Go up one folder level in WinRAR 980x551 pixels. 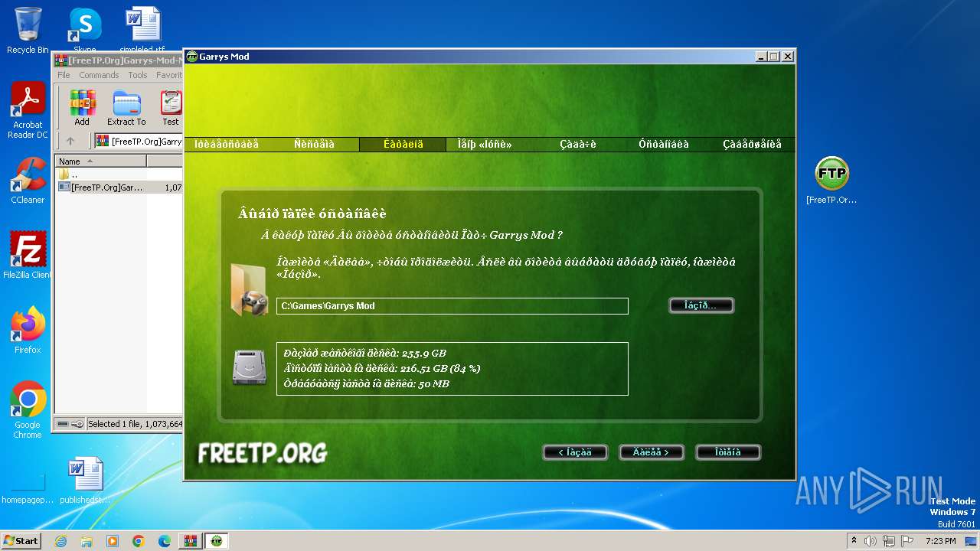click(70, 141)
